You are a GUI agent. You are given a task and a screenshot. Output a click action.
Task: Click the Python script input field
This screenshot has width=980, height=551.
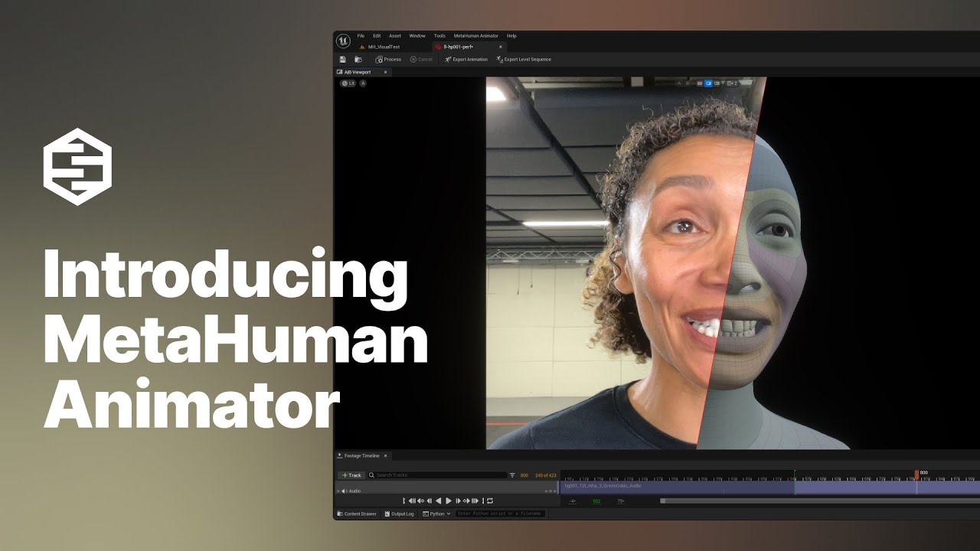pyautogui.click(x=500, y=514)
